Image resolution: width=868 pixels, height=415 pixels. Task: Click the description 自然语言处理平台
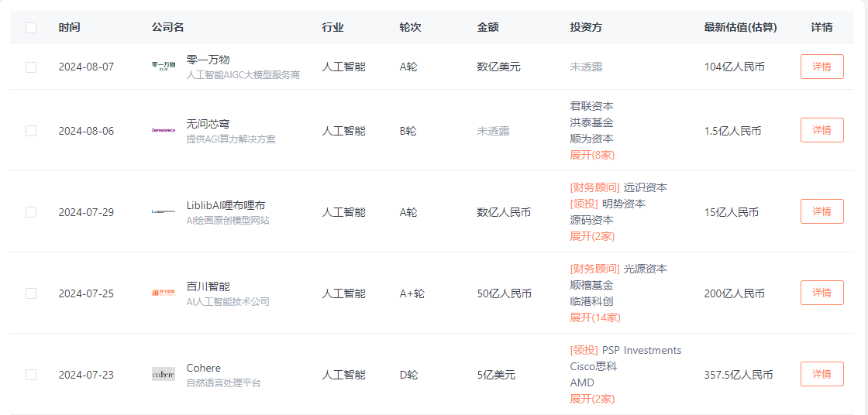click(224, 383)
